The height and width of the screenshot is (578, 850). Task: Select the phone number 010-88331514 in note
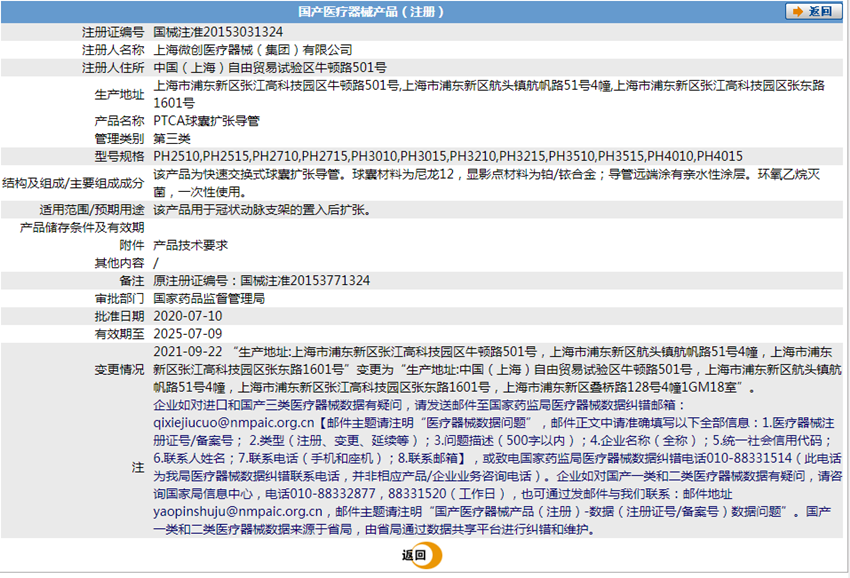click(x=749, y=459)
